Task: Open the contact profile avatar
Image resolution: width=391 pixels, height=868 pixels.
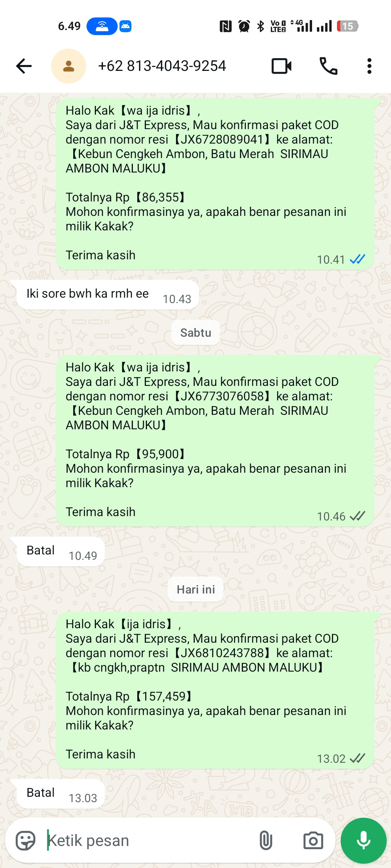Action: [x=68, y=66]
